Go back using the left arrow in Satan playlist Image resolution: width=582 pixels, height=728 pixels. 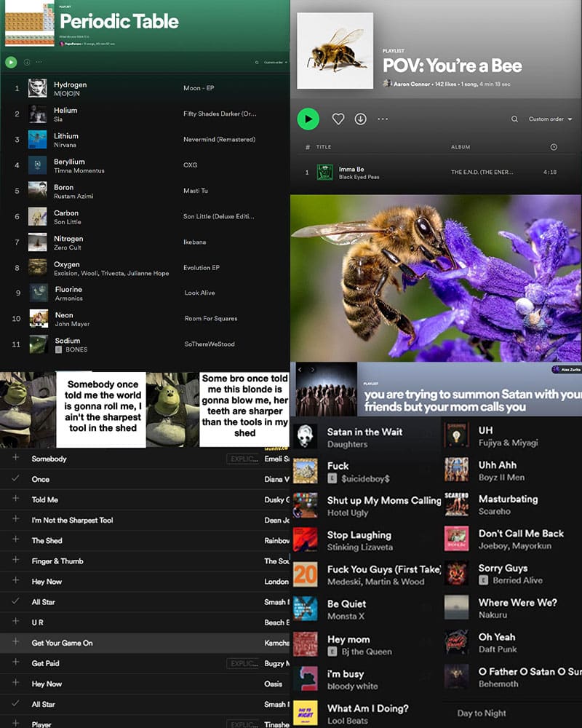[300, 370]
